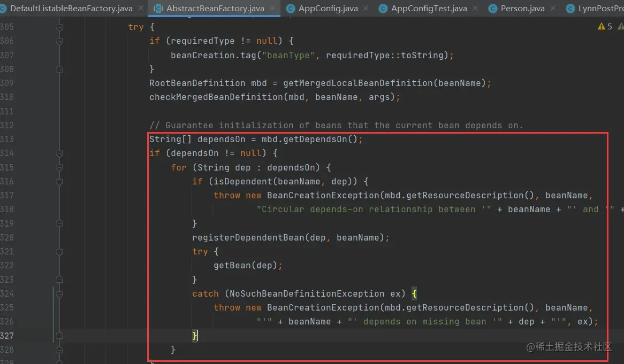Click highlighted opening brace after catch
The width and height of the screenshot is (624, 364).
[x=414, y=293]
